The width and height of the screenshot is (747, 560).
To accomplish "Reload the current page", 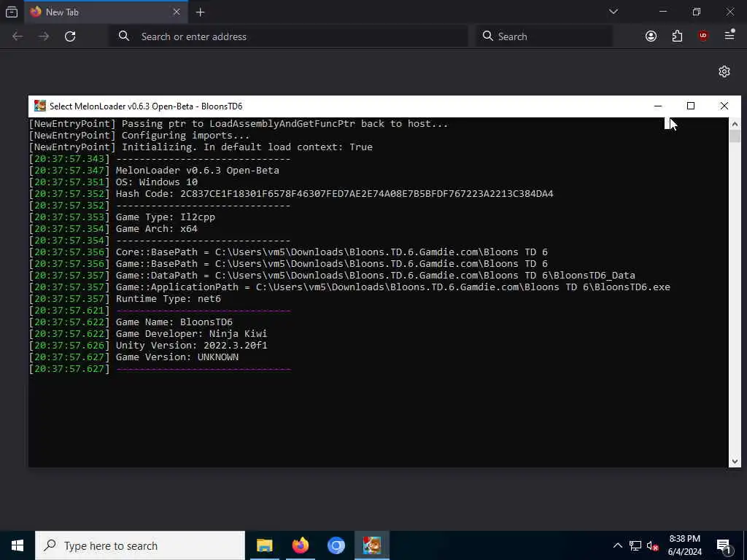I will (x=70, y=36).
